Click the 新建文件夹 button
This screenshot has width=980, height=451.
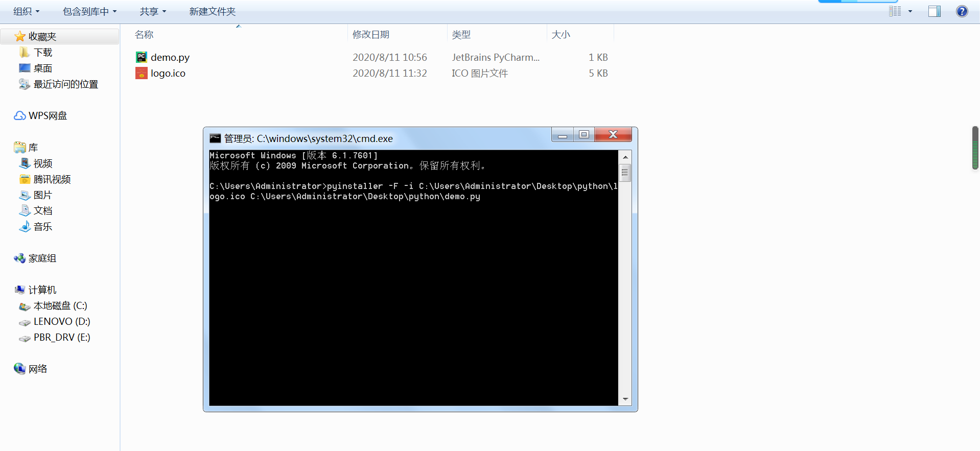(x=213, y=11)
